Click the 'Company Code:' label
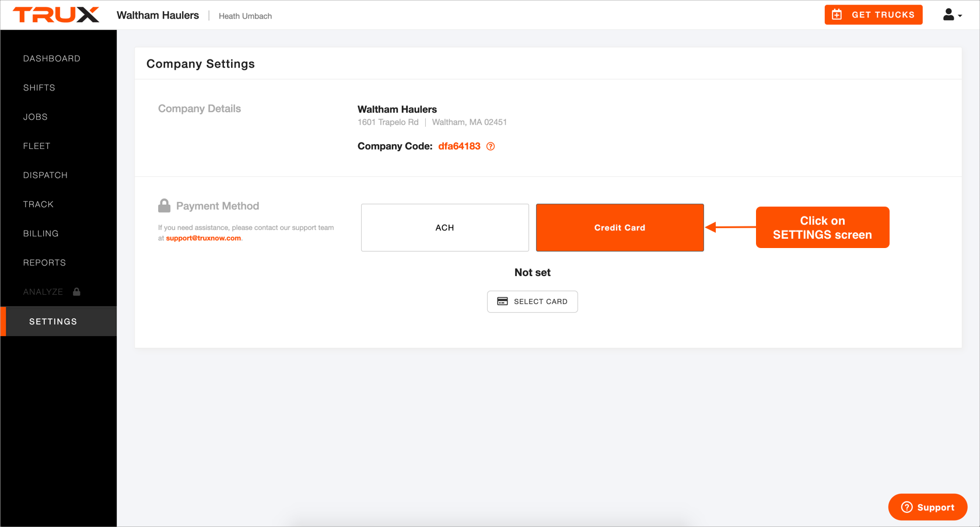 (x=395, y=146)
